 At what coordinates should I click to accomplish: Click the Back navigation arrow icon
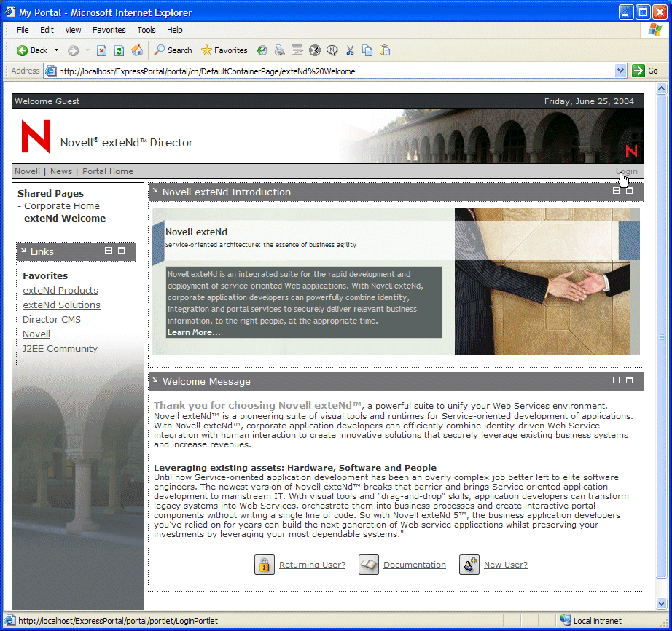(x=22, y=50)
